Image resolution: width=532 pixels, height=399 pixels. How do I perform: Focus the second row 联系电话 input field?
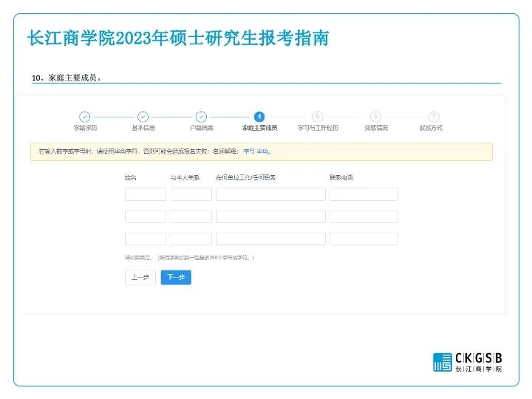364,216
